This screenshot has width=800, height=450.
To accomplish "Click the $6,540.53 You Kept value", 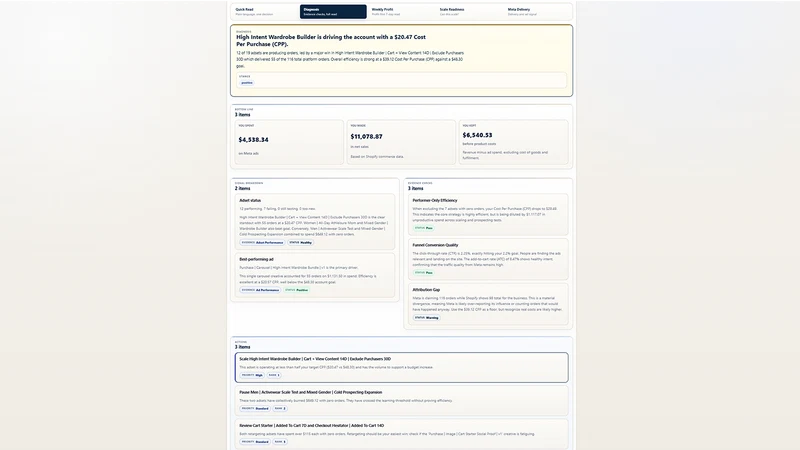I will (x=478, y=135).
